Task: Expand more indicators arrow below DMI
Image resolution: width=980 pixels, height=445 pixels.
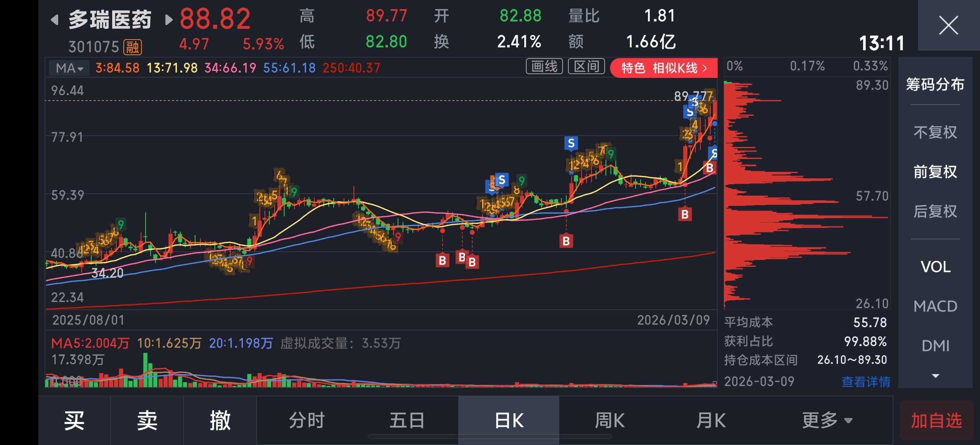Action: click(935, 376)
